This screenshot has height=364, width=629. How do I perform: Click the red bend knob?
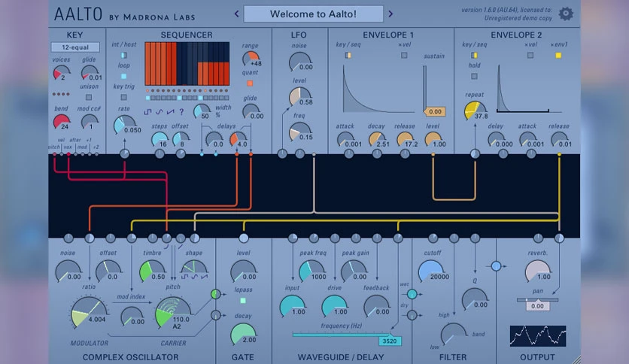pos(62,122)
